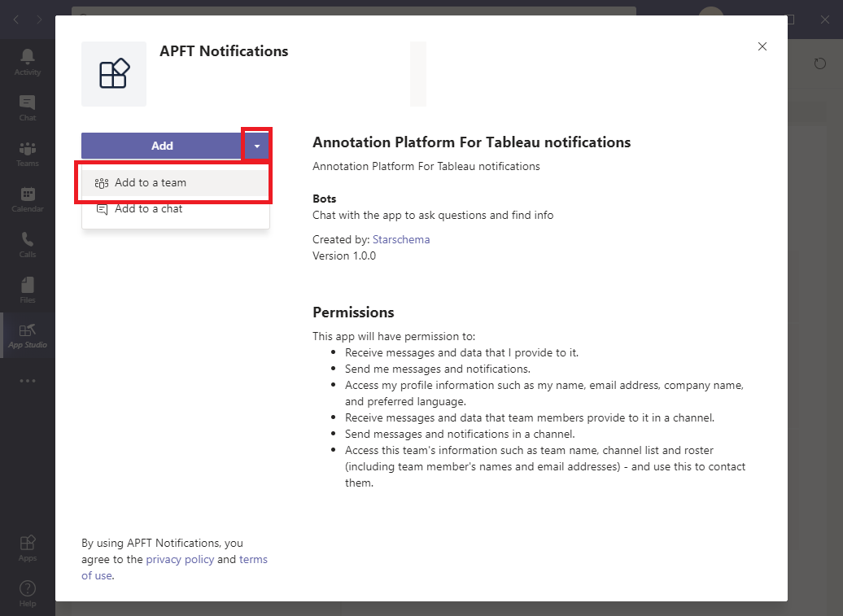Screen dimensions: 843x616
Task: Open Calls in the sidebar
Action: [x=28, y=243]
